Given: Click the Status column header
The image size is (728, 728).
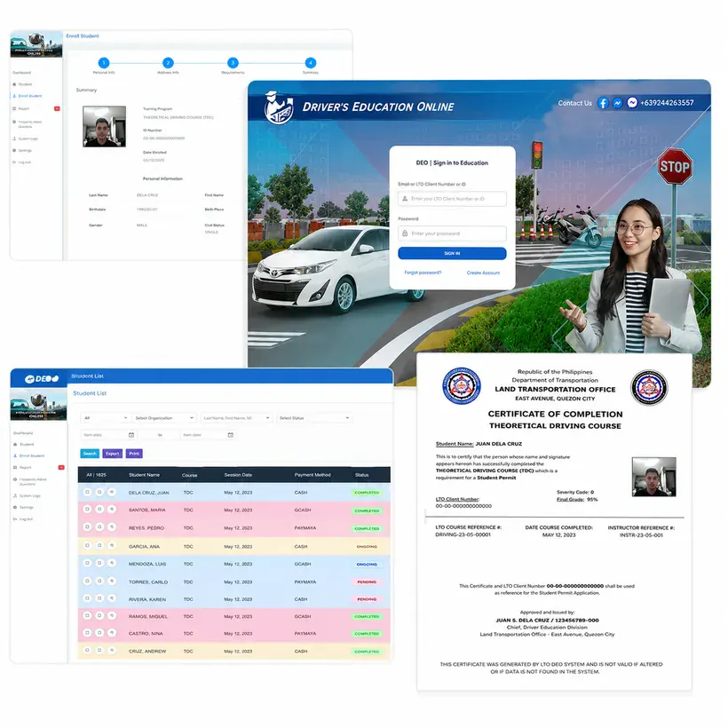Looking at the screenshot, I should [x=361, y=475].
